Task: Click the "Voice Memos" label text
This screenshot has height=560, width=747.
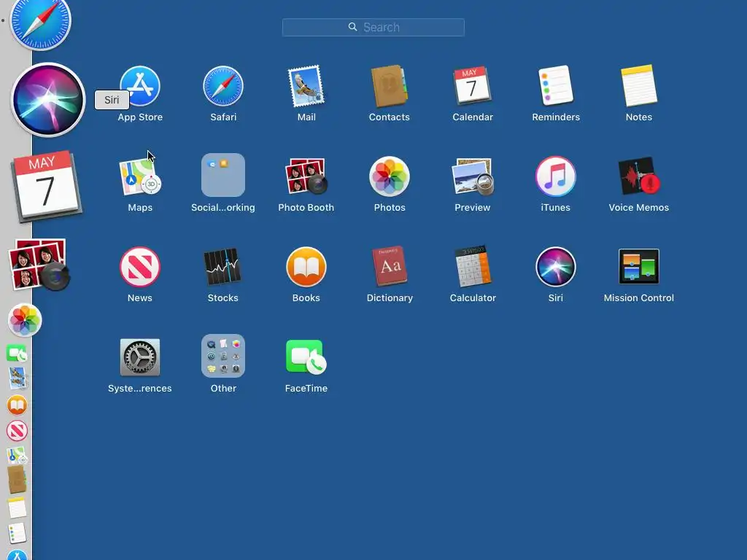Action: (x=639, y=208)
